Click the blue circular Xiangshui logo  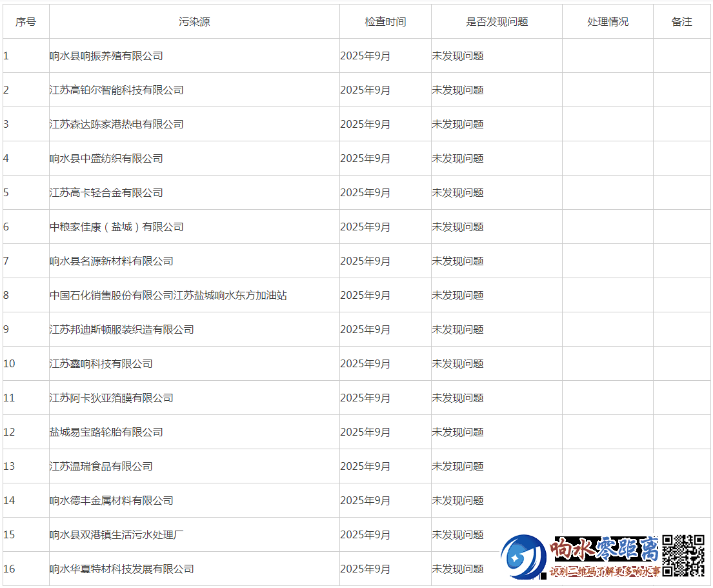coord(524,556)
